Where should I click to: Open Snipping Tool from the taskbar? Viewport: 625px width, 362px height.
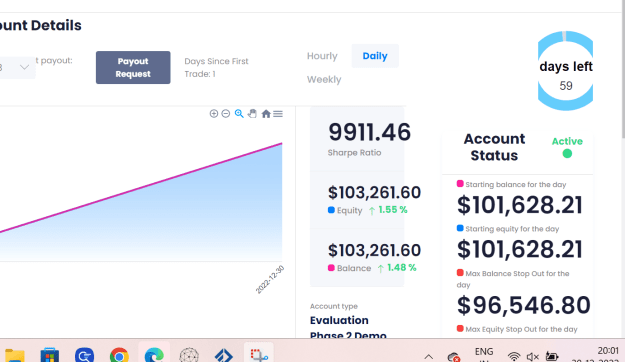259,355
